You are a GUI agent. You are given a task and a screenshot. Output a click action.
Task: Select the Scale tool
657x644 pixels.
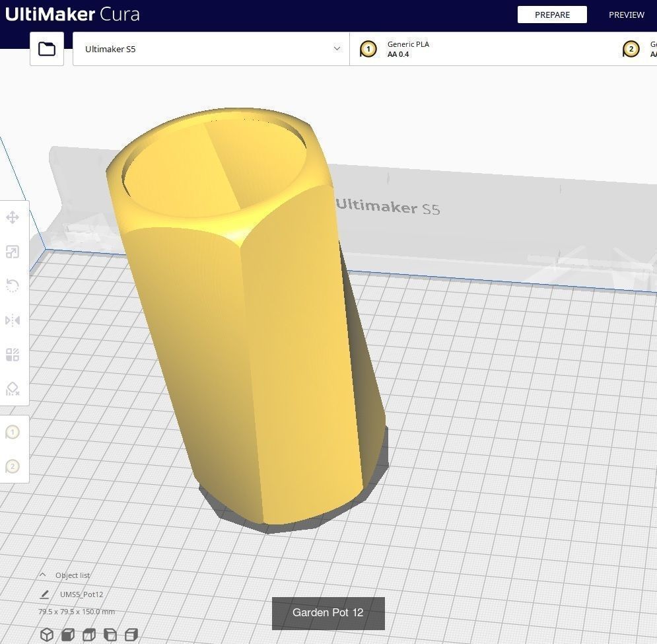[x=13, y=252]
